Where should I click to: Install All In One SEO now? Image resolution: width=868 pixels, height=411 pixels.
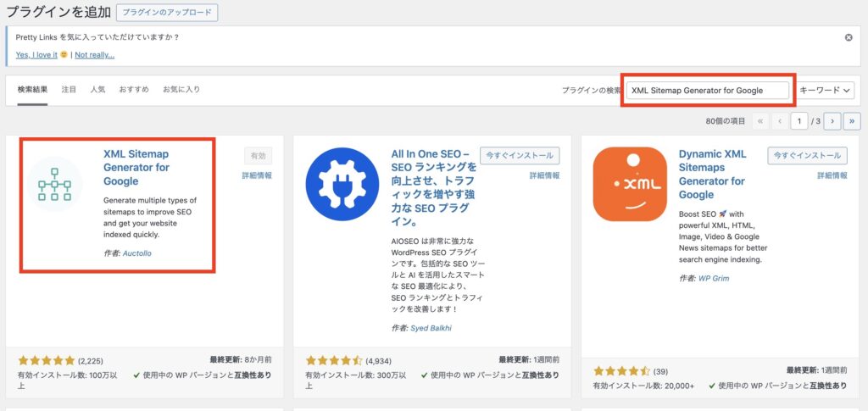coord(519,156)
